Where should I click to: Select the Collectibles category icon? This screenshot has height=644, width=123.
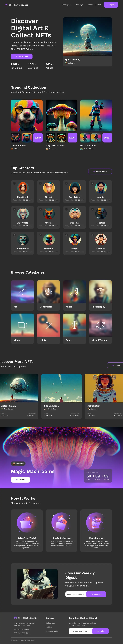point(49,292)
